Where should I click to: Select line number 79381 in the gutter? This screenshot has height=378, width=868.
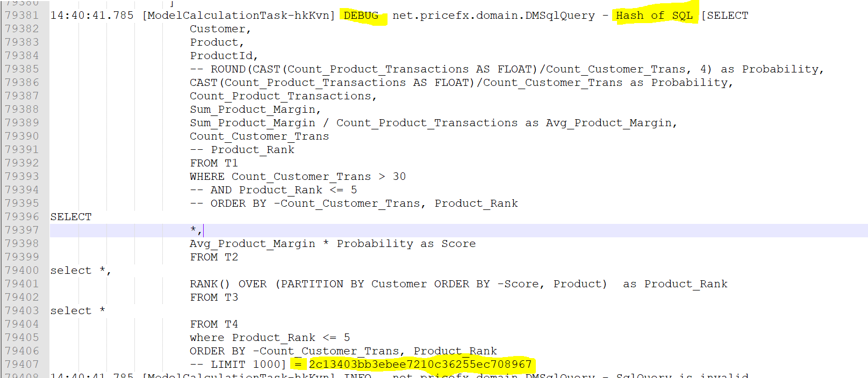22,16
